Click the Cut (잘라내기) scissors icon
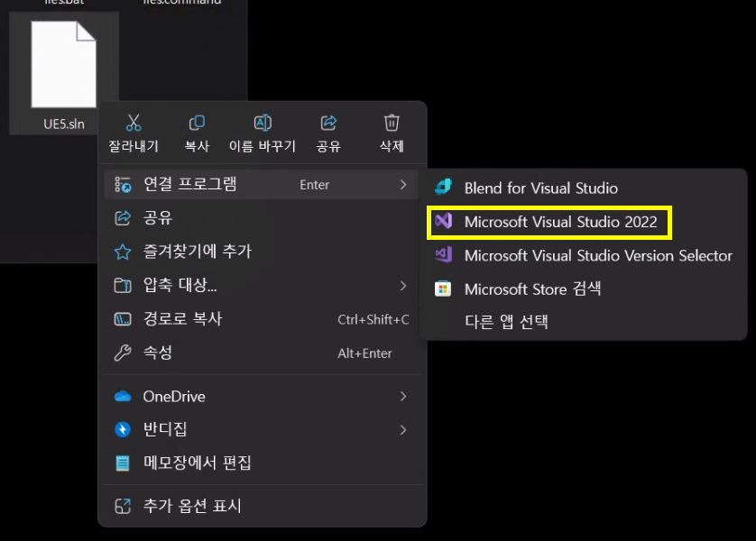The height and width of the screenshot is (541, 756). click(134, 123)
